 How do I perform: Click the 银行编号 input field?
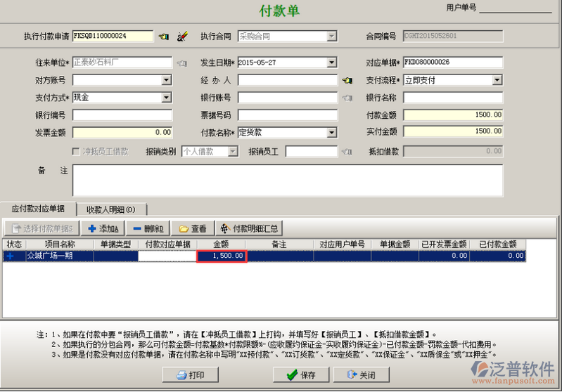click(122, 115)
